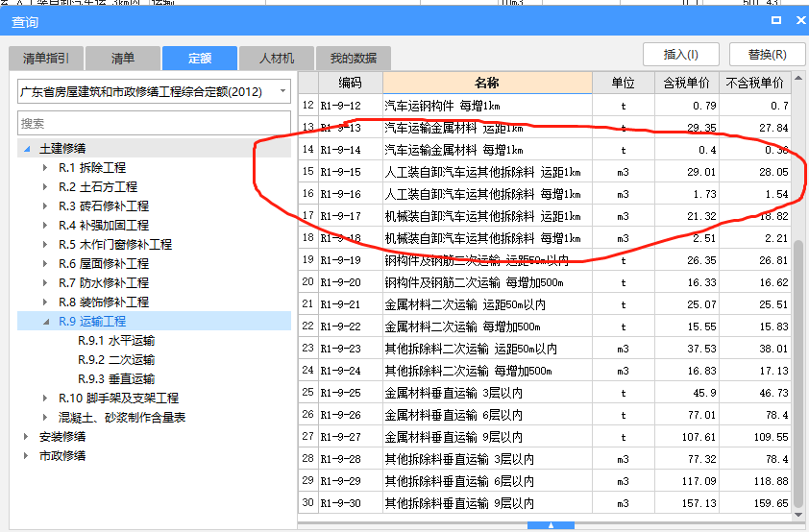Select row 金属材料垂直运输 9层以内
This screenshot has height=532, width=809.
point(454,437)
